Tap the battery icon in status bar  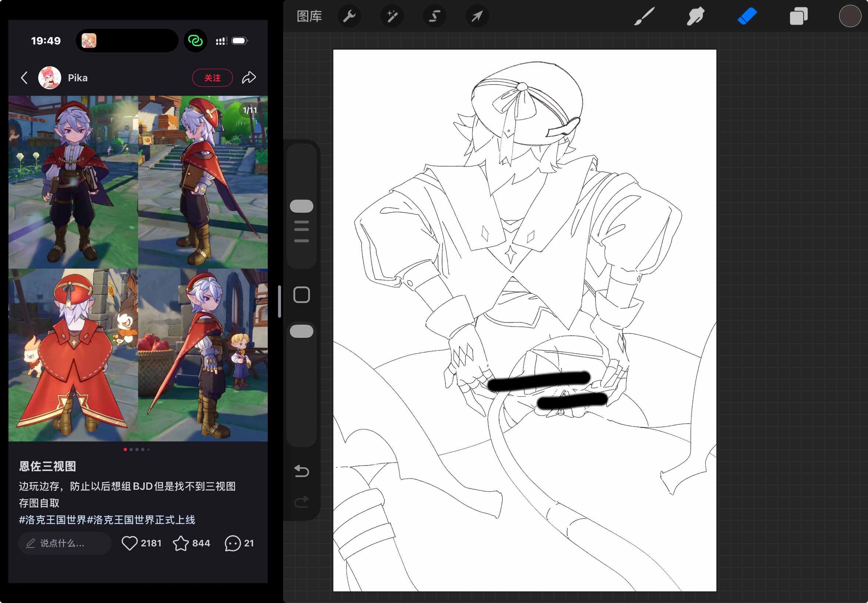240,40
